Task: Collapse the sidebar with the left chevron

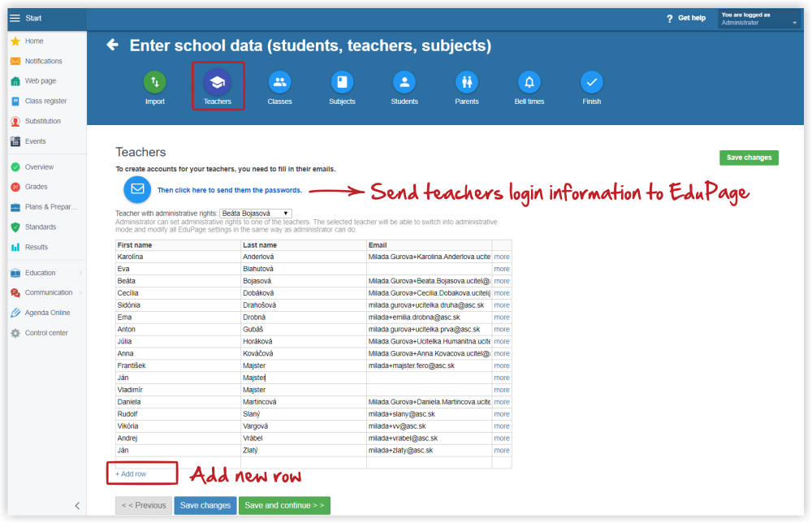Action: tap(77, 506)
